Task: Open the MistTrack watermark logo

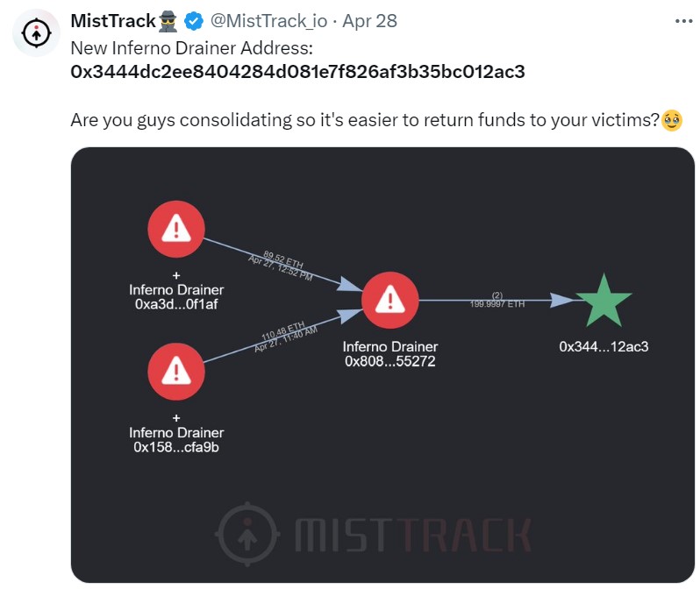Action: click(374, 534)
